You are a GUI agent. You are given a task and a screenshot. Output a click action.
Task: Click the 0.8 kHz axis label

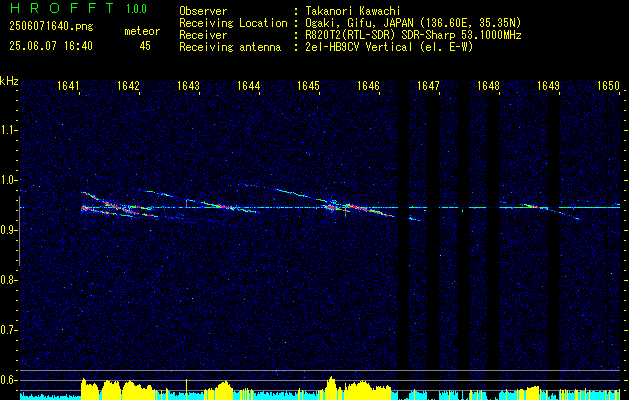8,280
